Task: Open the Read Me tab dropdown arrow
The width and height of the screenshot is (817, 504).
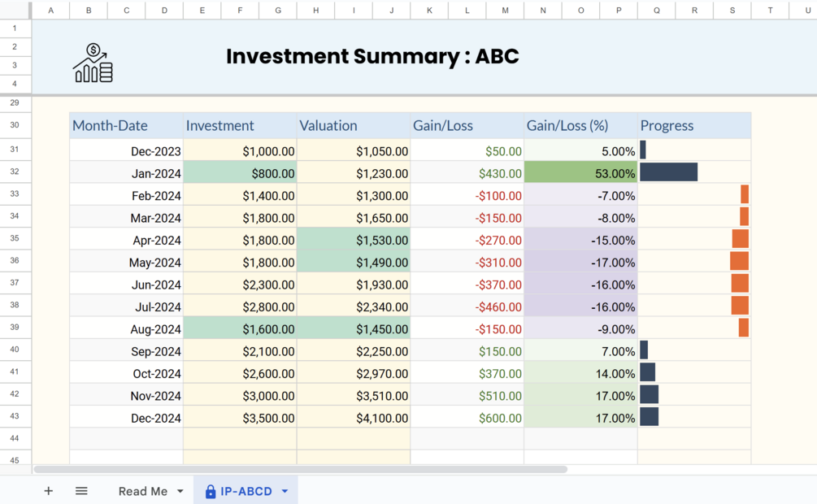Action: point(180,492)
